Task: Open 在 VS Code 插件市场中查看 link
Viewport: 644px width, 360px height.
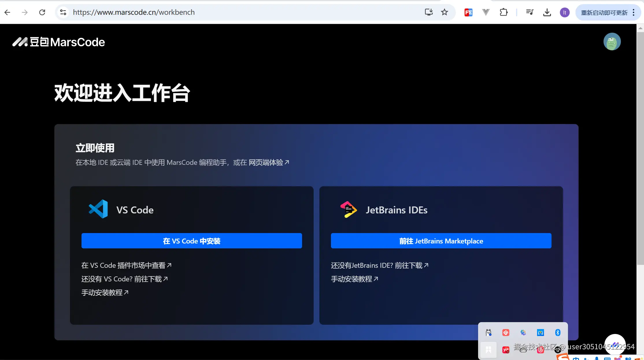Action: (x=126, y=265)
